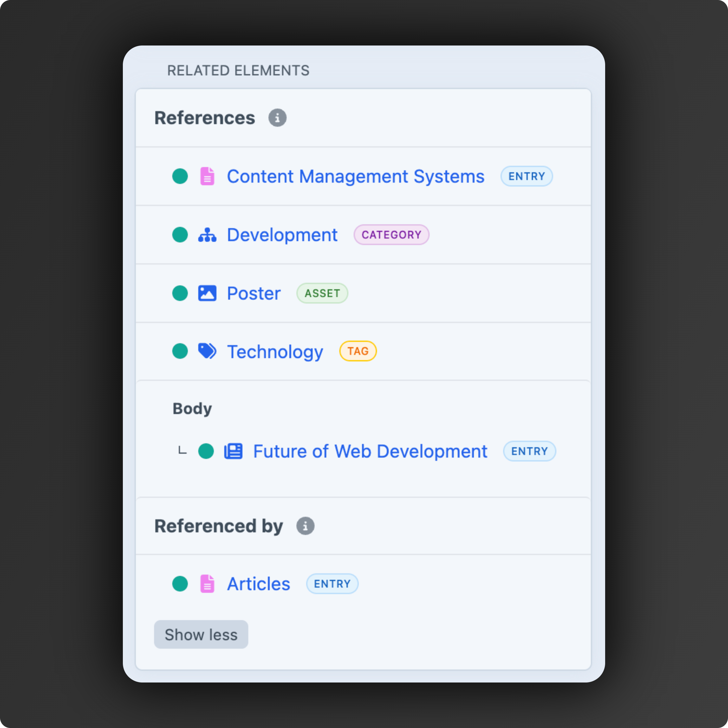This screenshot has height=728, width=728.
Task: Click the category tree icon beside Development
Action: click(x=208, y=234)
